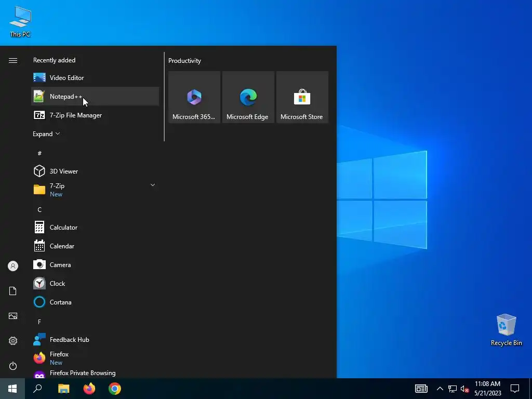Screen dimensions: 532x399
Task: Jump to the # letter index
Action: click(x=39, y=153)
